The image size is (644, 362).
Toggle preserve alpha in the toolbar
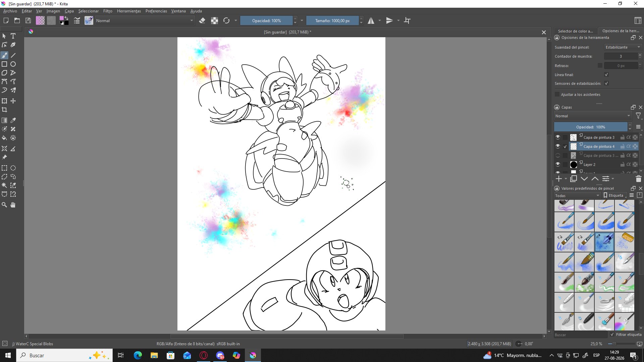tap(214, 21)
